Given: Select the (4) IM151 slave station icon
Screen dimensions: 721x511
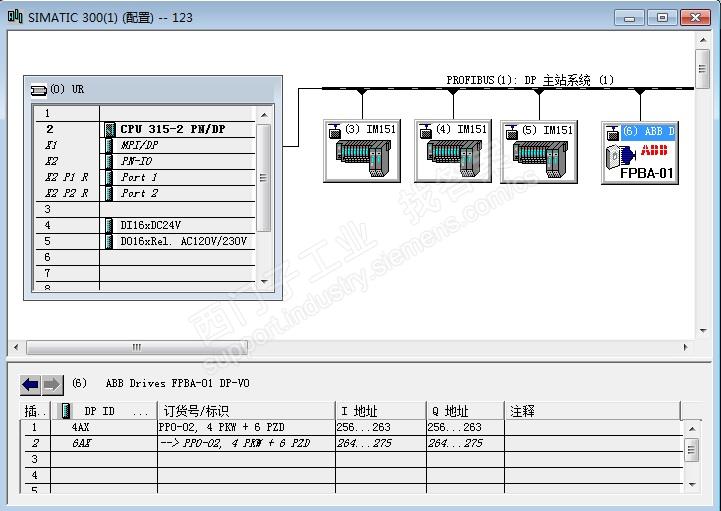Looking at the screenshot, I should coord(453,151).
